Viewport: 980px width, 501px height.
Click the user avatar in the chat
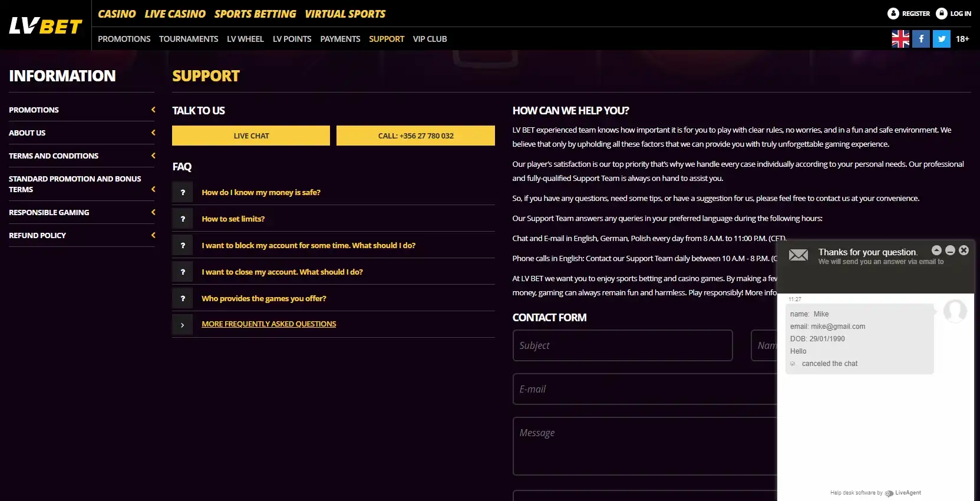click(955, 311)
